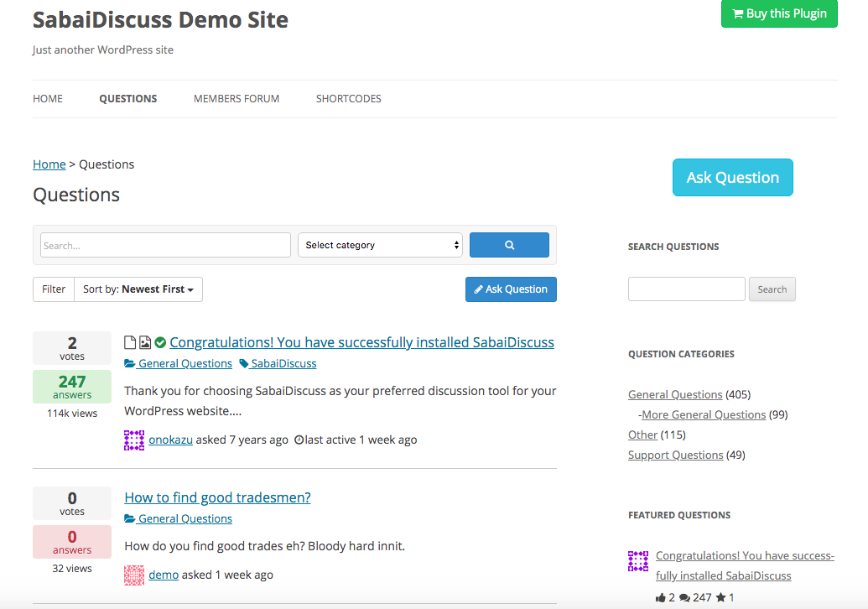Image resolution: width=868 pixels, height=609 pixels.
Task: Click the 2 votes count box
Action: click(72, 348)
